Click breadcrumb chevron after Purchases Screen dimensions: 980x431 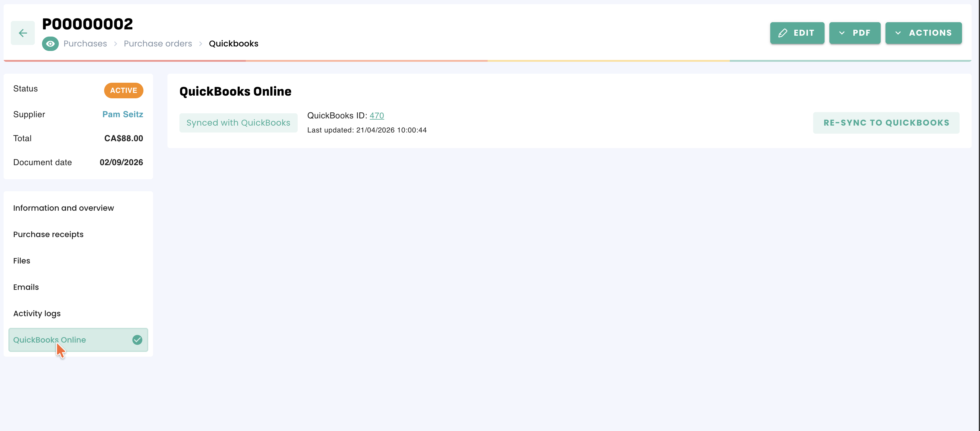pos(115,44)
